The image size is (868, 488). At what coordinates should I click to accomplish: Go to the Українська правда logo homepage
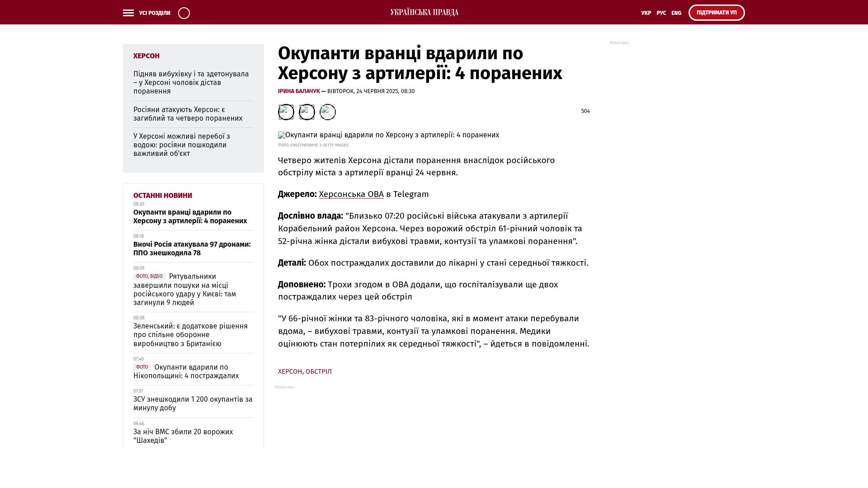[x=424, y=13]
